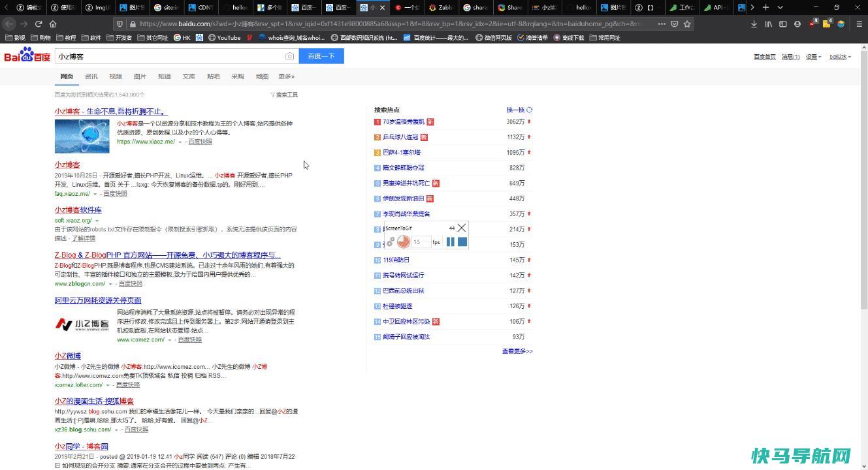Screen dimensions: 868x470
Task: Open the 小Z微博 result
Action: point(68,356)
